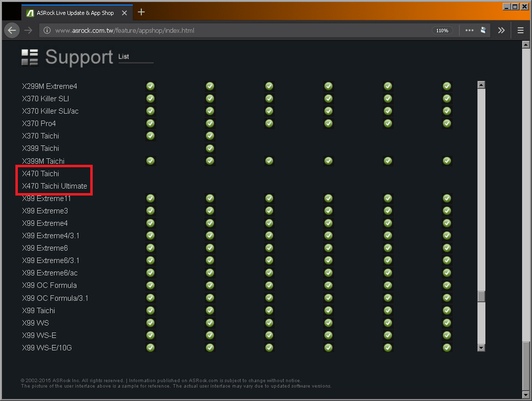
Task: Select the X299M Extreme4 row label
Action: tap(50, 86)
